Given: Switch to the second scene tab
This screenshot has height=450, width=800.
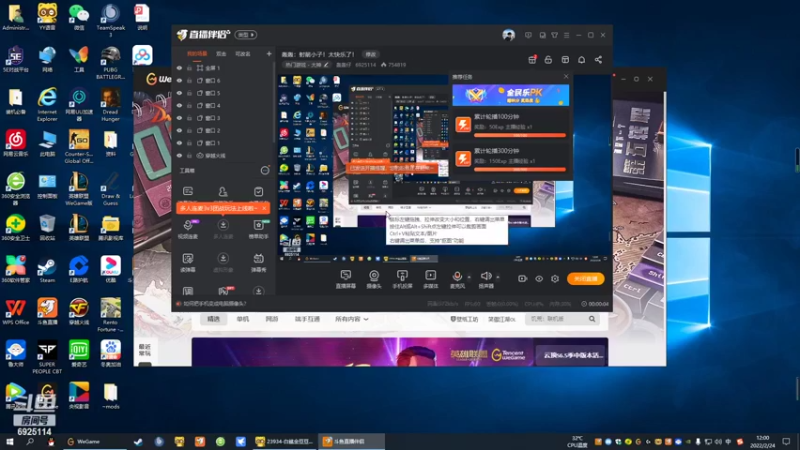Looking at the screenshot, I should (x=221, y=54).
